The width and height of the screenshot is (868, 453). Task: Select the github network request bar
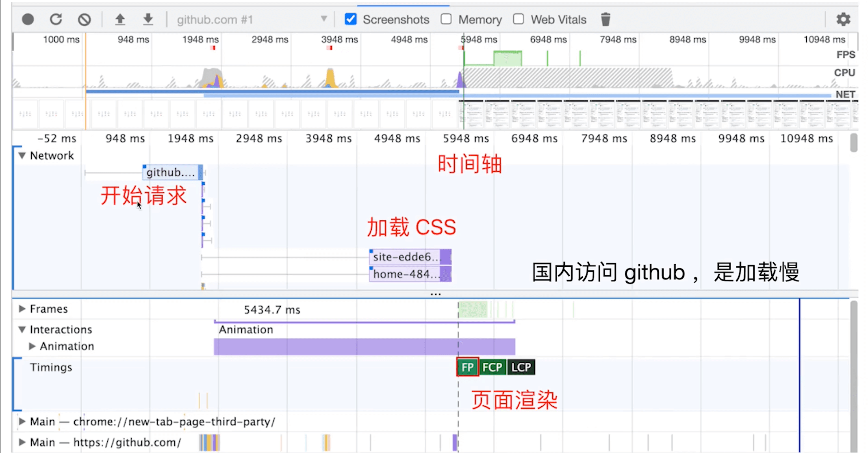tap(172, 172)
